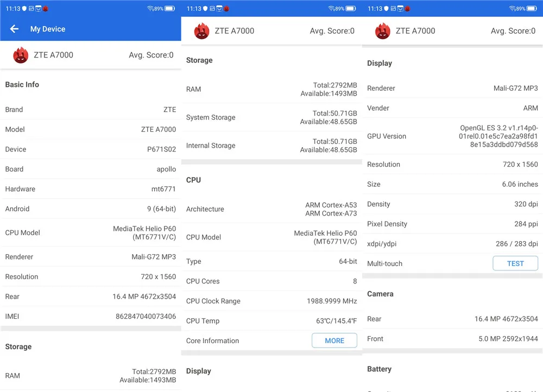Select the My Device title text
The height and width of the screenshot is (392, 543).
pyautogui.click(x=48, y=29)
